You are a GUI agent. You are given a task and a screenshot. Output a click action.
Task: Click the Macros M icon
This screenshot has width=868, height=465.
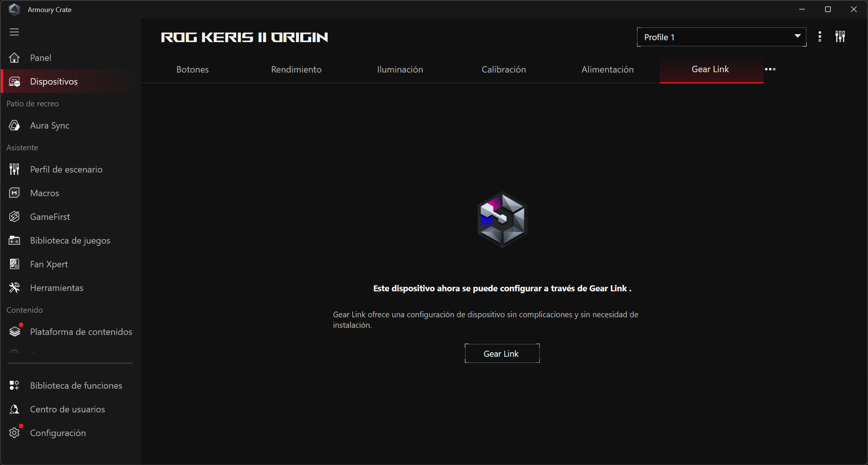(x=14, y=193)
